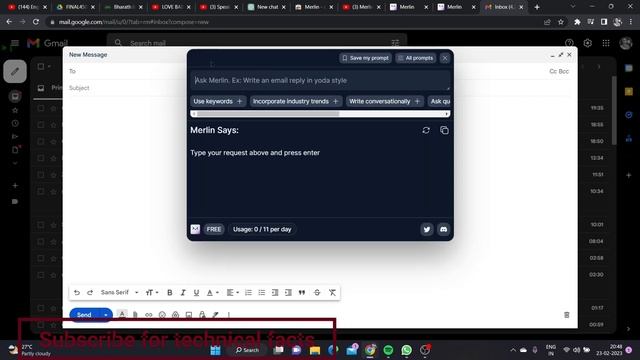Open All prompts in Merlin

[x=416, y=58]
